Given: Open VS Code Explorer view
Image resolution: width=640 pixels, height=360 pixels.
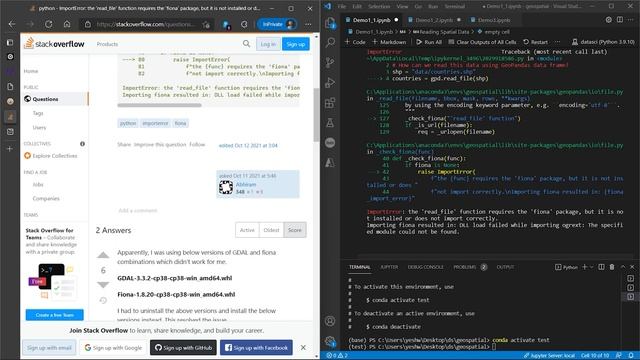Looking at the screenshot, I should tap(330, 23).
